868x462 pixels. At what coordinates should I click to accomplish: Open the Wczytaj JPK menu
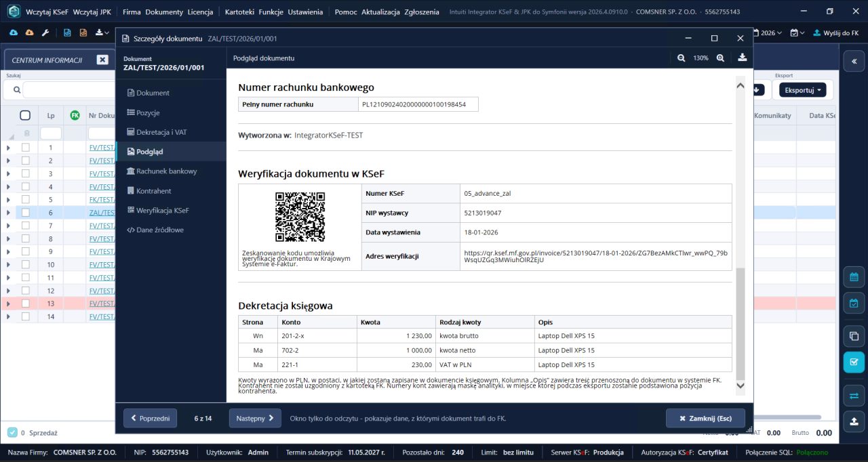[91, 12]
